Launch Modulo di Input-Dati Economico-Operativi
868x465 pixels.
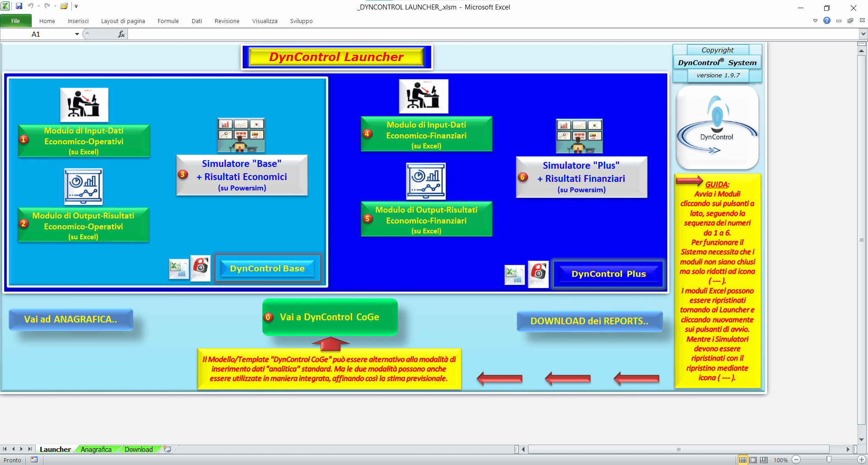[84, 141]
